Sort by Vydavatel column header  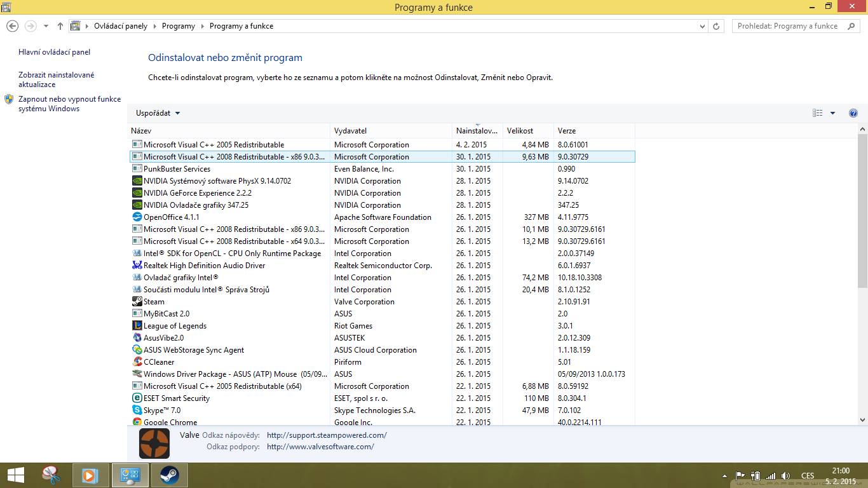(391, 130)
